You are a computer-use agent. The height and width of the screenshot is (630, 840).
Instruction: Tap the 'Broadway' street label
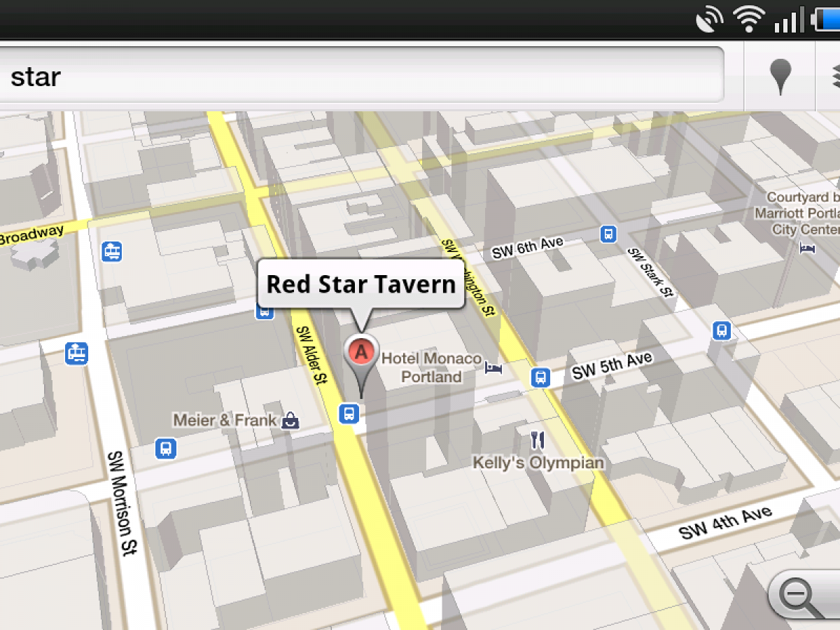(31, 234)
